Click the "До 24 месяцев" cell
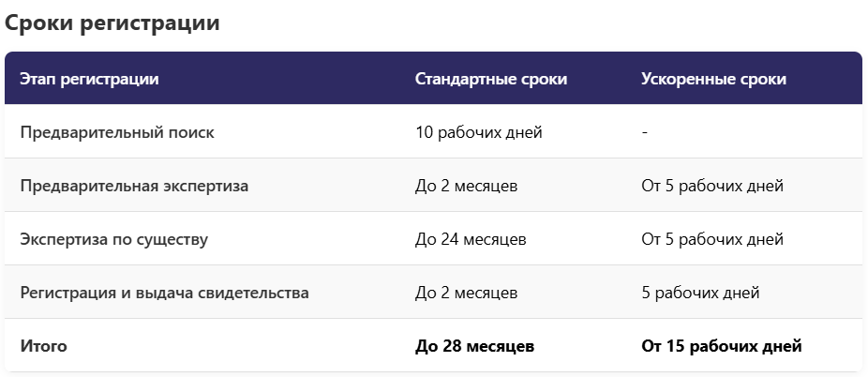868x377 pixels. click(471, 239)
